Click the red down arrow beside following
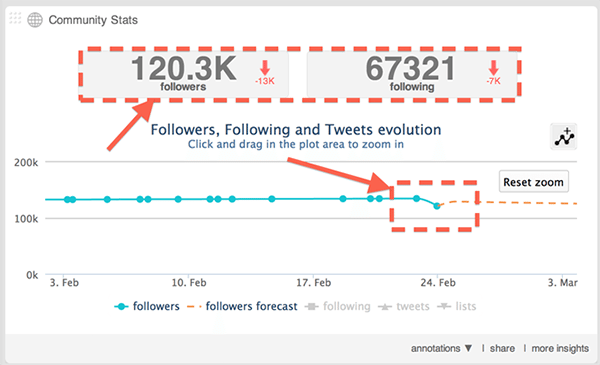Screen dimensions: 600x365 coord(493,68)
